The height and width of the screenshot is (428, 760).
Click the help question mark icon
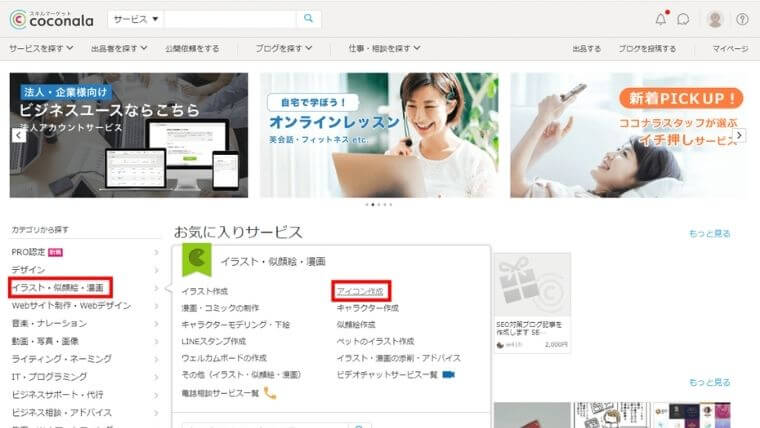(742, 19)
